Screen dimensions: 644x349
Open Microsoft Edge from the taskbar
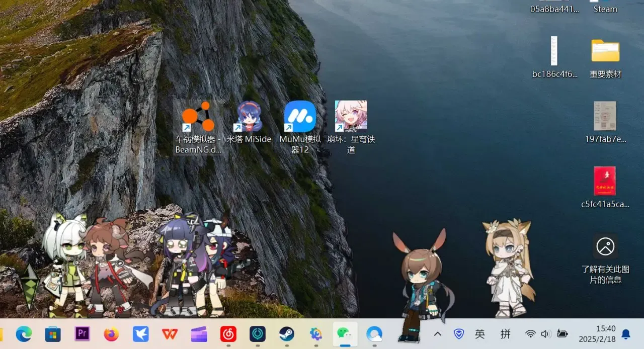24,333
